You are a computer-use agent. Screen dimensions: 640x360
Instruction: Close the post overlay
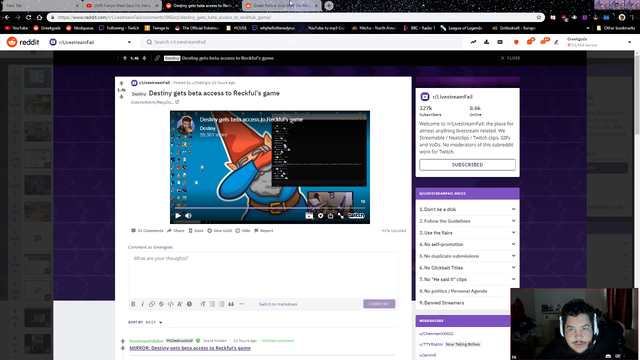click(x=510, y=58)
